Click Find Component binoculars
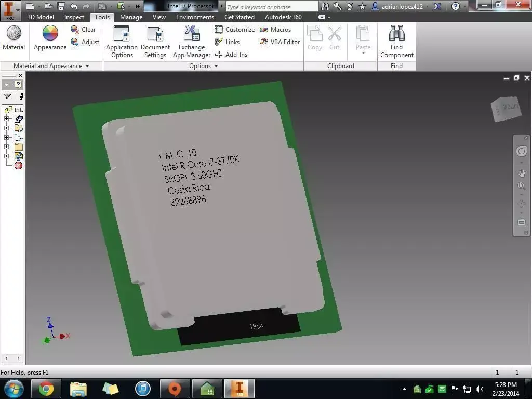This screenshot has width=532, height=399. [396, 42]
